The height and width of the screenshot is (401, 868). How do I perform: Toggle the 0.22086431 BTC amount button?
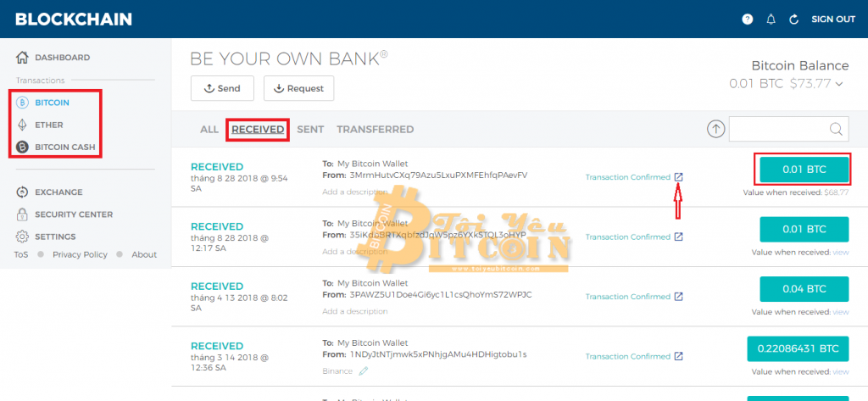pos(798,348)
